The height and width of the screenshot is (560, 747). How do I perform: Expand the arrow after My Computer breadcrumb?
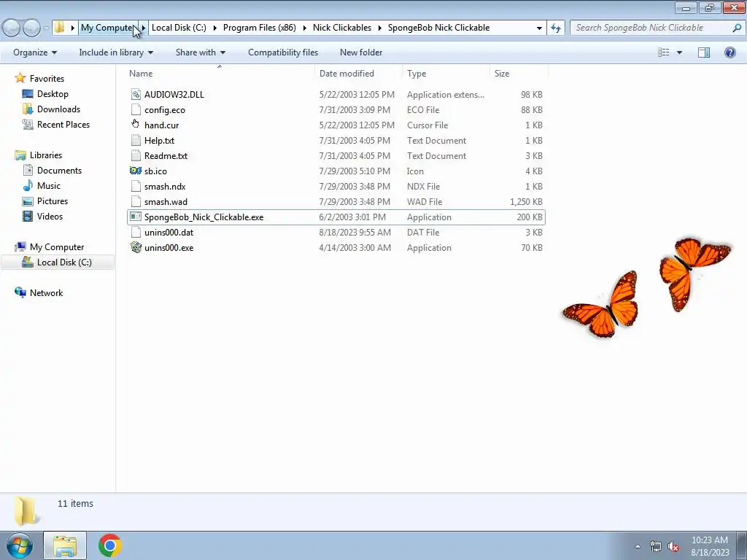144,28
